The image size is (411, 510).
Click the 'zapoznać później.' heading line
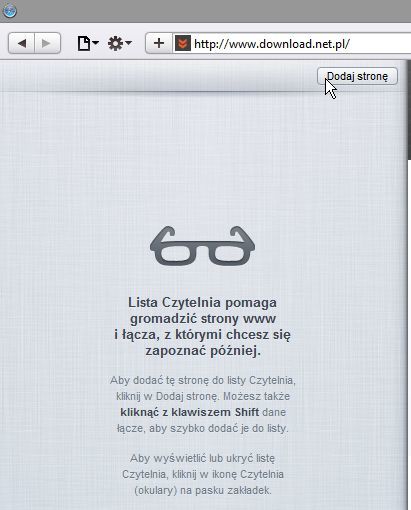[x=203, y=351]
